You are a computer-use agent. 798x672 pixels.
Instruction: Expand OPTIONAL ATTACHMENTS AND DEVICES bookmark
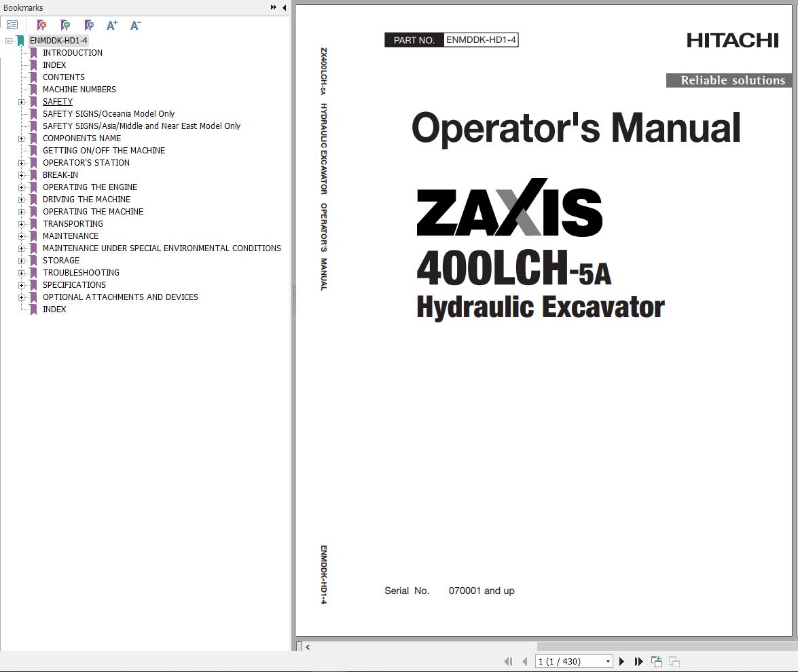pyautogui.click(x=21, y=297)
